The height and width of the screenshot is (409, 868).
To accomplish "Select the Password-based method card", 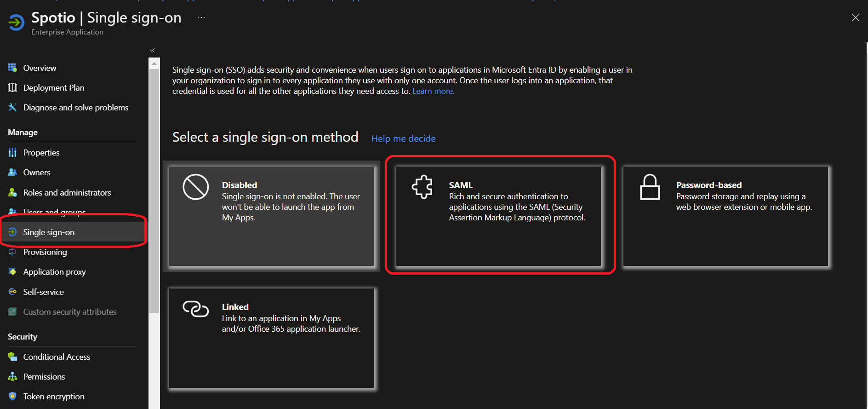I will (725, 216).
